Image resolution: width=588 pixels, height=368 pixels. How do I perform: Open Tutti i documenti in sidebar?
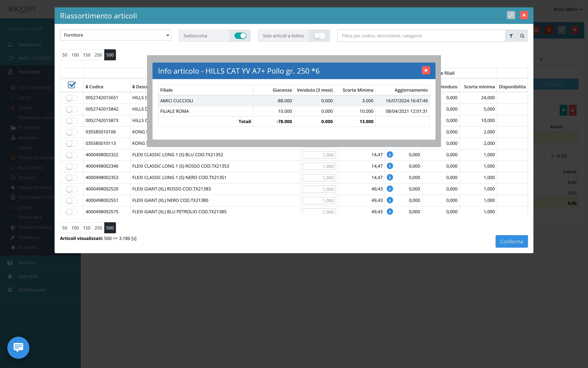coord(35,87)
